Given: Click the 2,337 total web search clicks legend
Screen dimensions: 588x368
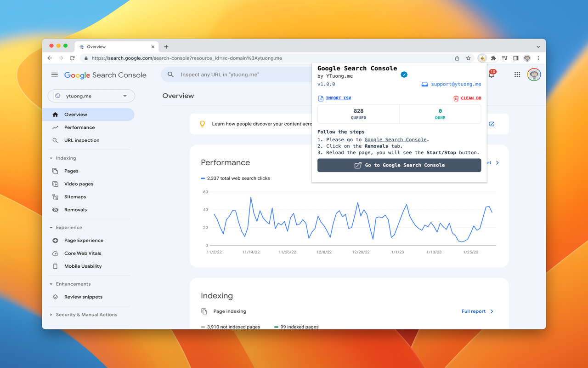Looking at the screenshot, I should click(x=235, y=178).
